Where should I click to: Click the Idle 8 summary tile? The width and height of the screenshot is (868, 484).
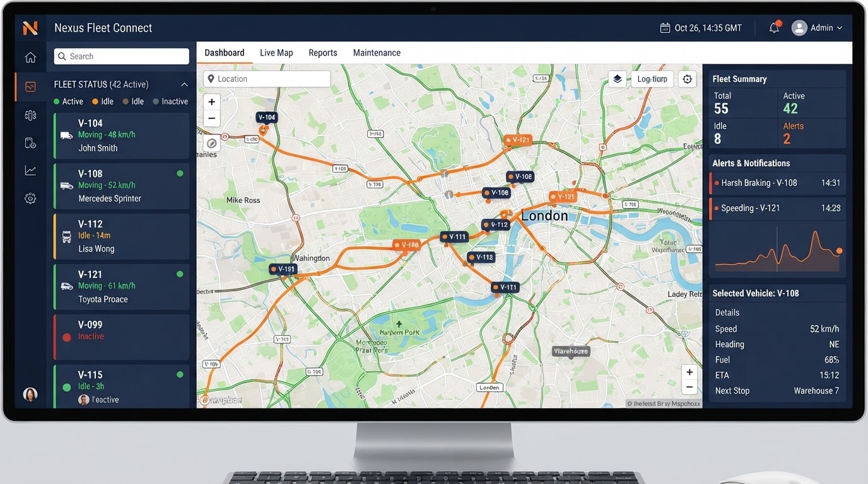pyautogui.click(x=743, y=133)
